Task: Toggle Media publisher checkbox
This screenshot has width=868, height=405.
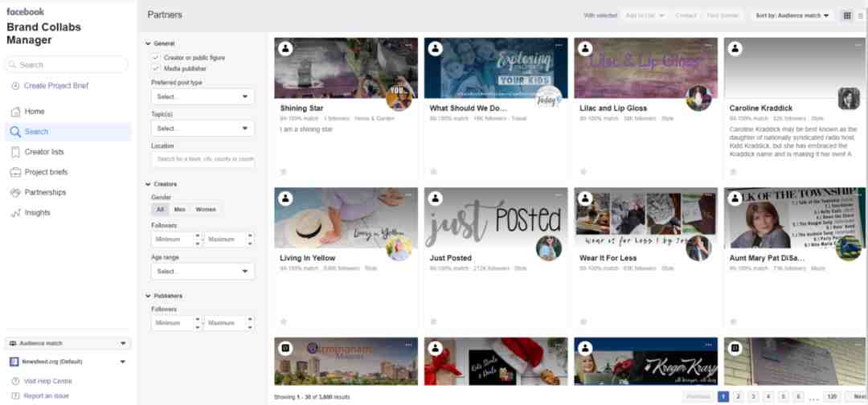Action: [156, 68]
